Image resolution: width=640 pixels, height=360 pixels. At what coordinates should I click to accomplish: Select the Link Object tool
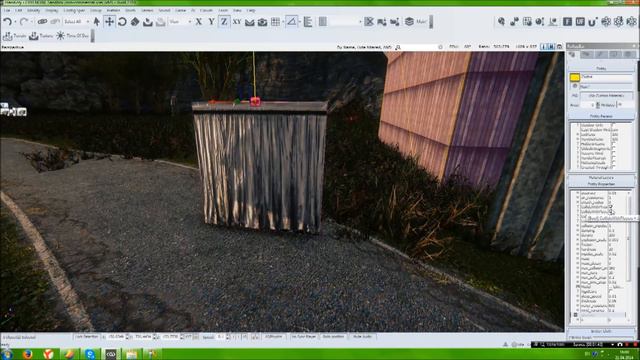[x=42, y=22]
